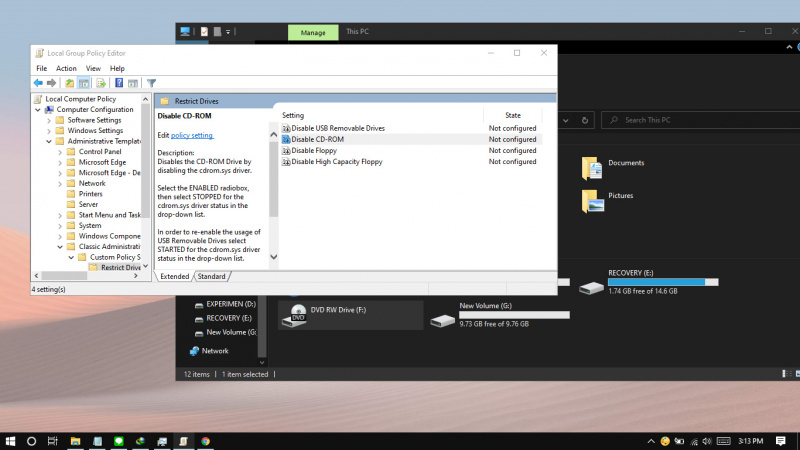Collapse the Administrative Templates node
This screenshot has height=450, width=800.
pos(49,141)
